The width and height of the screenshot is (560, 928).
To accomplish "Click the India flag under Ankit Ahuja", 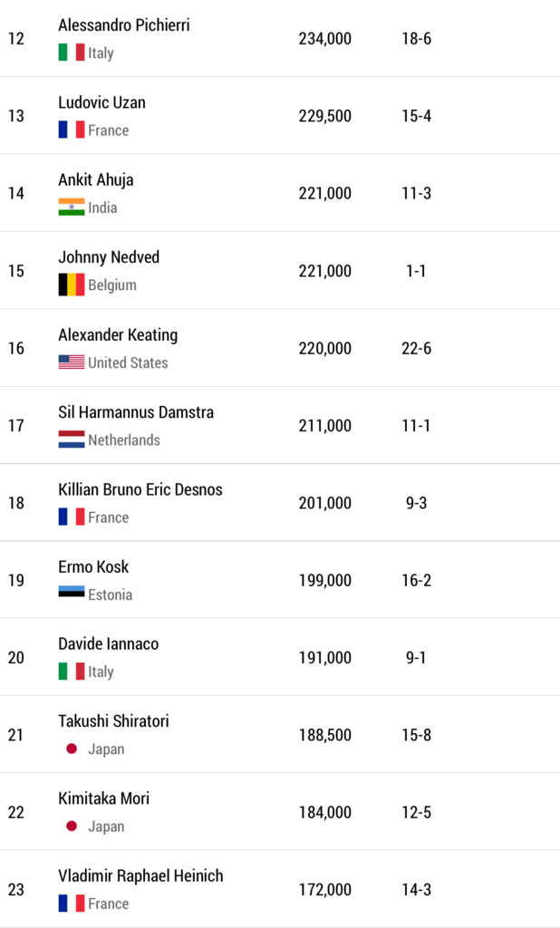I will pos(71,208).
